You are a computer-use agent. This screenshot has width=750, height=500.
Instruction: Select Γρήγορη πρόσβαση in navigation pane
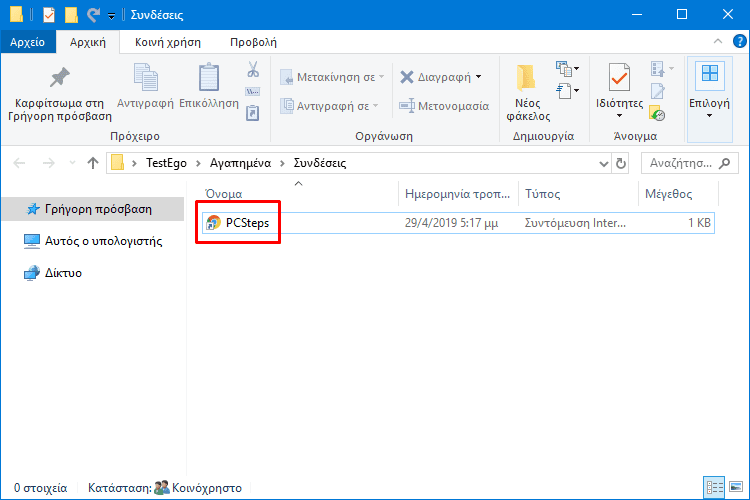pyautogui.click(x=93, y=209)
